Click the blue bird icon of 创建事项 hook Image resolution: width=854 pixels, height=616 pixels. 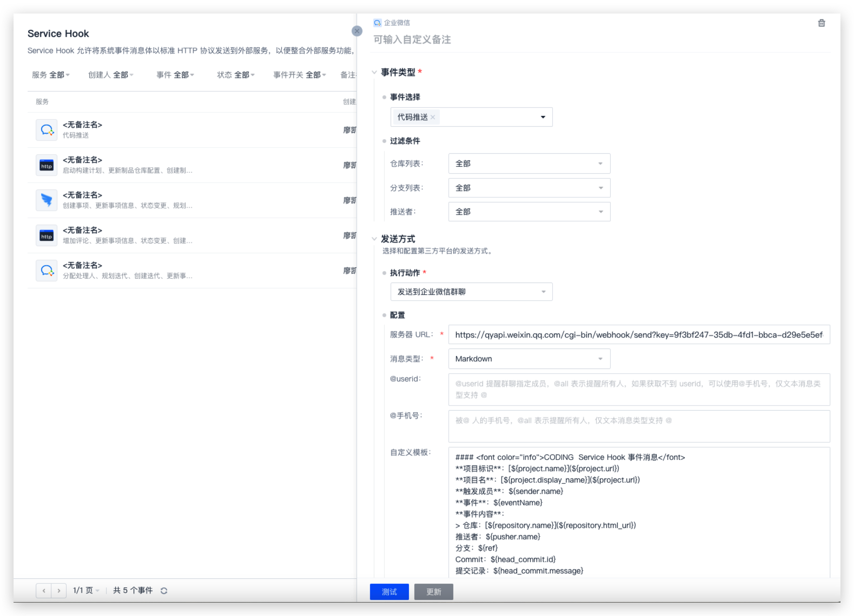[47, 200]
